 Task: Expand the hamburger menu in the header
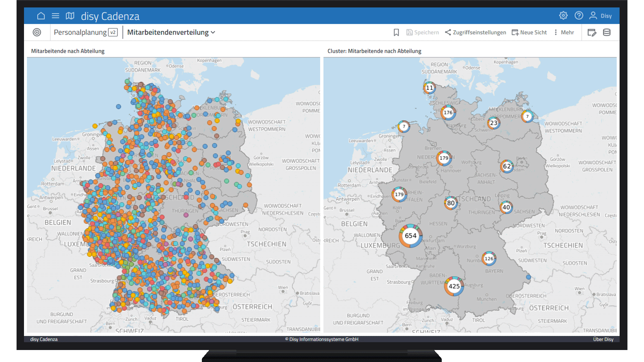[55, 15]
